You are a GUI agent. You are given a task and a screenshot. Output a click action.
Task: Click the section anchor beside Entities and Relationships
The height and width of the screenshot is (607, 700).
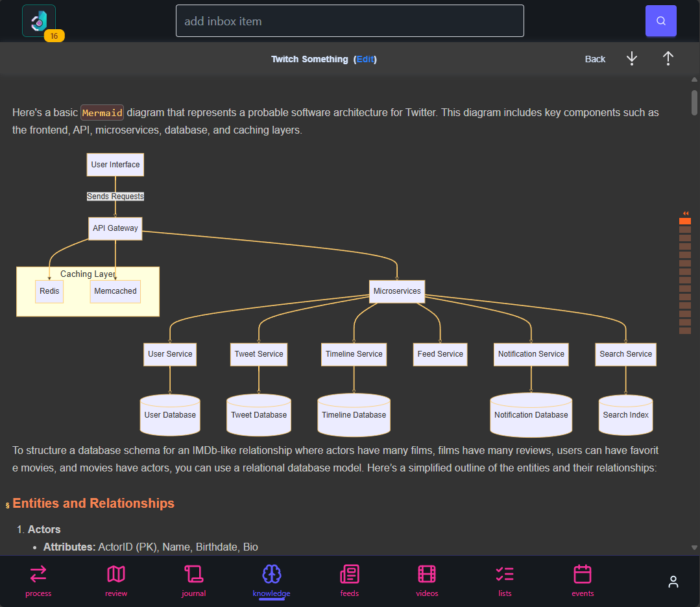[7, 505]
